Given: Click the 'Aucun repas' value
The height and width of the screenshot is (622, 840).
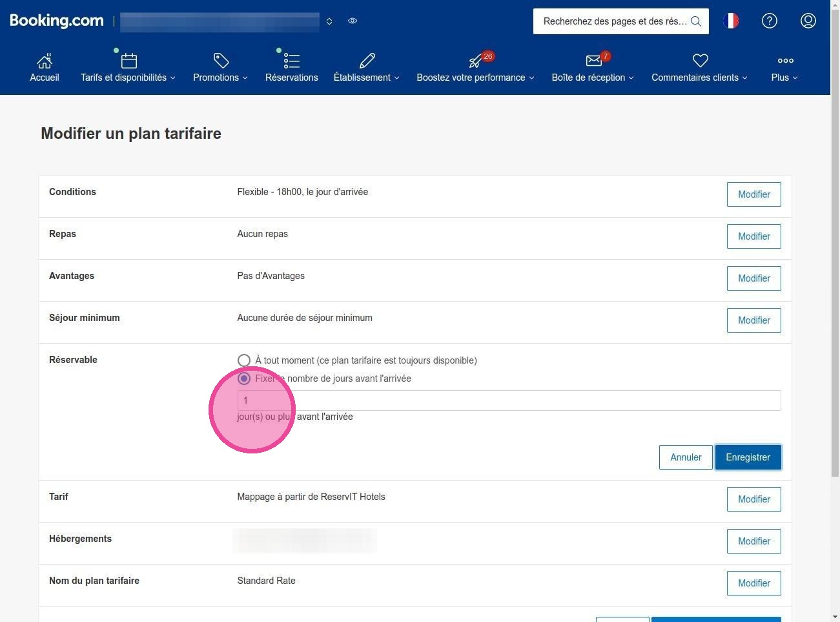Looking at the screenshot, I should coord(263,234).
